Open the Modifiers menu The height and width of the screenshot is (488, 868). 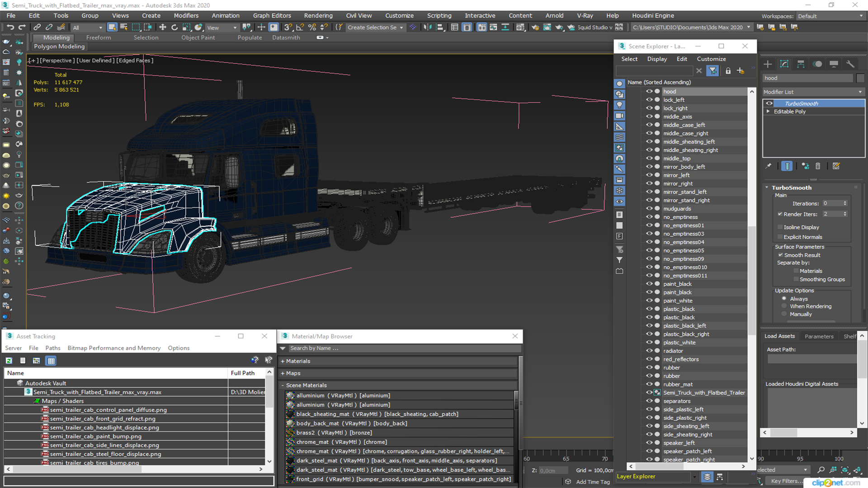click(x=186, y=15)
